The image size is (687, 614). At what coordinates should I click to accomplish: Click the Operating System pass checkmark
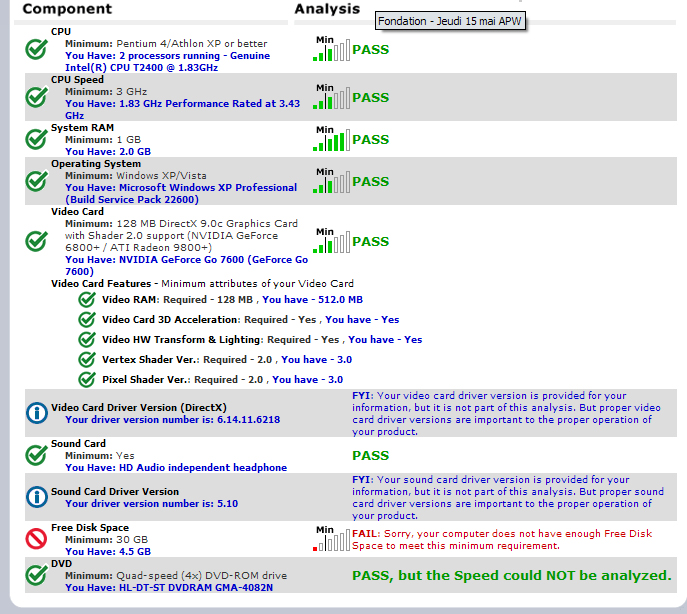pos(36,181)
